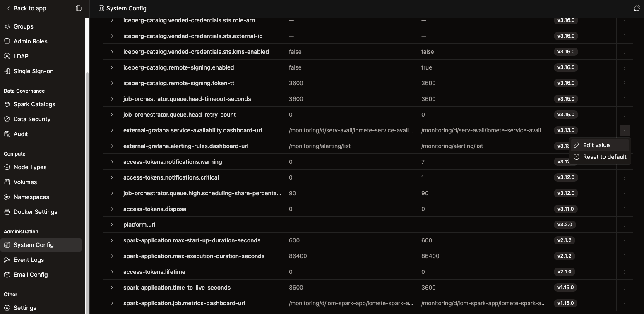Screen dimensions: 644x314
Task: Click the Volumes icon
Action: 7,182
